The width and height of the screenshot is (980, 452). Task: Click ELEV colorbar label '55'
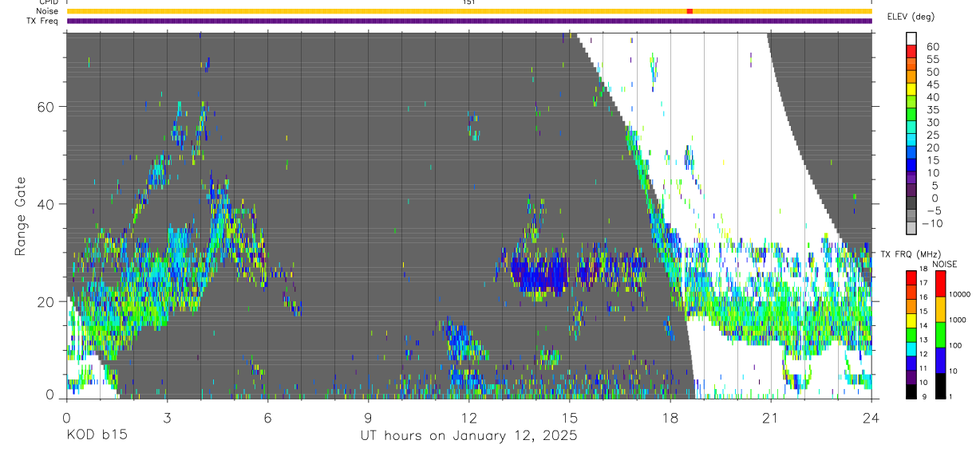pos(932,59)
